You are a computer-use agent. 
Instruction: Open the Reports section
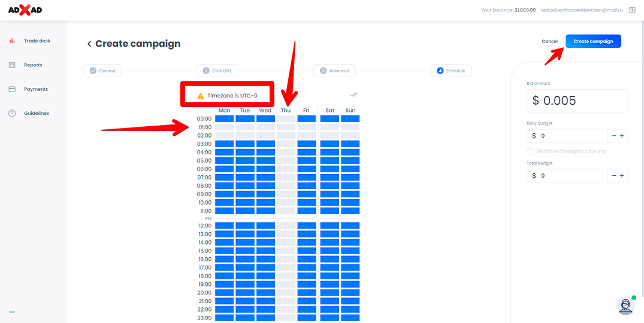coord(33,65)
